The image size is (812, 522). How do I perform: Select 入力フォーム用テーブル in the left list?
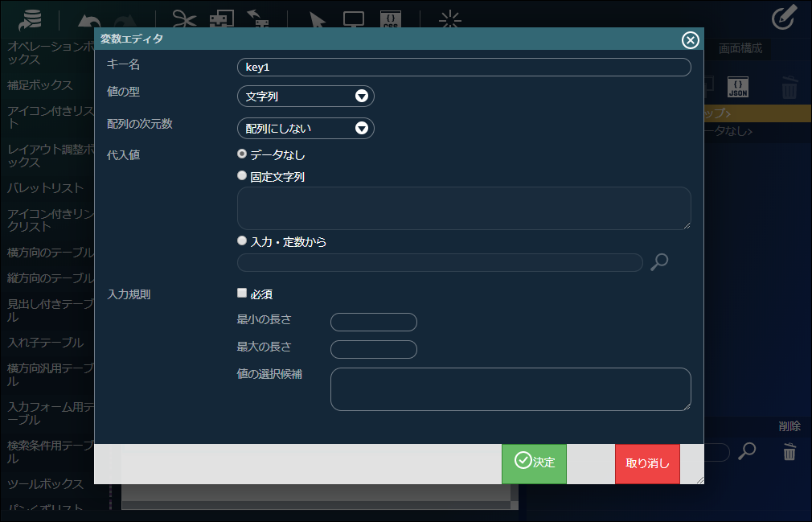[51, 413]
